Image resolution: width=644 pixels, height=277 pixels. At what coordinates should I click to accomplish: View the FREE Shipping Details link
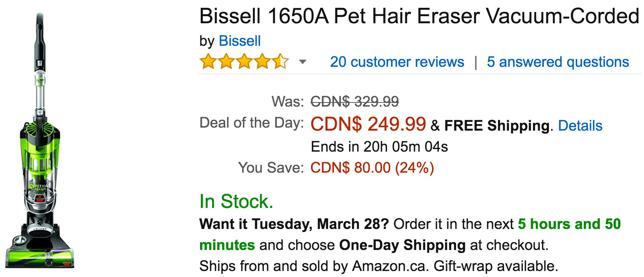(580, 126)
